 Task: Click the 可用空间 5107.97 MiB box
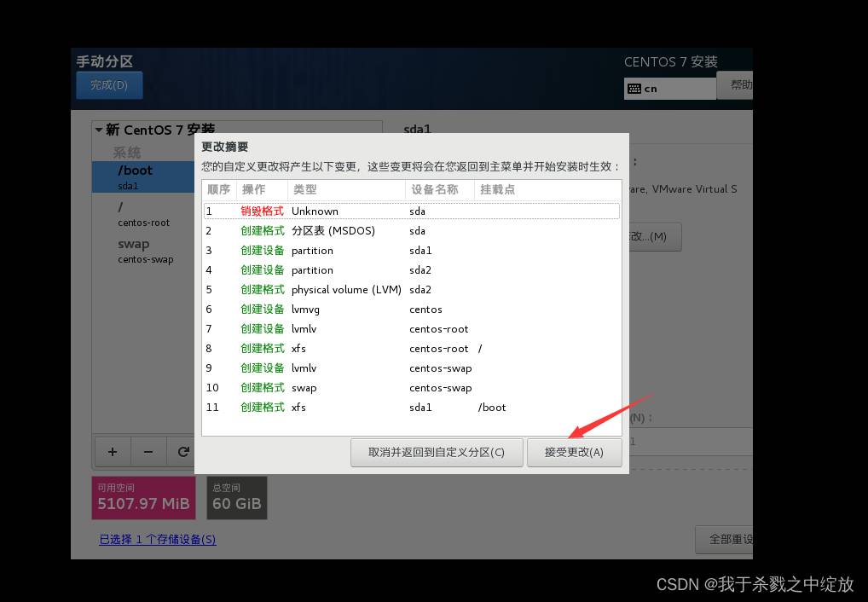coord(143,498)
